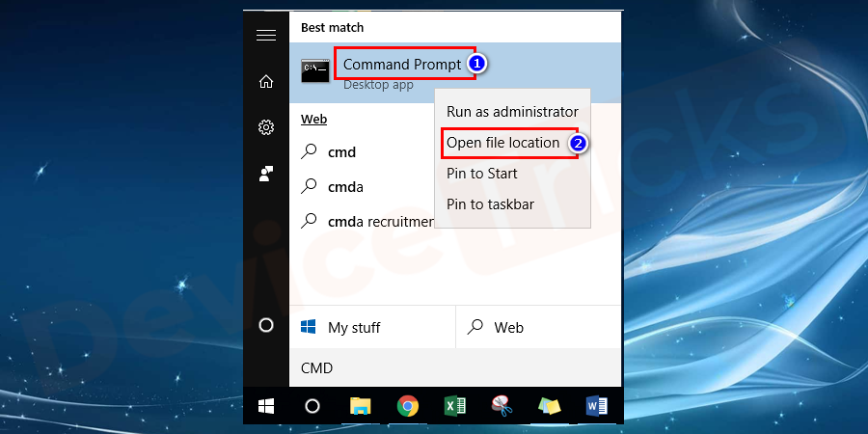This screenshot has height=434, width=868.
Task: Select Pin to taskbar option
Action: (x=490, y=204)
